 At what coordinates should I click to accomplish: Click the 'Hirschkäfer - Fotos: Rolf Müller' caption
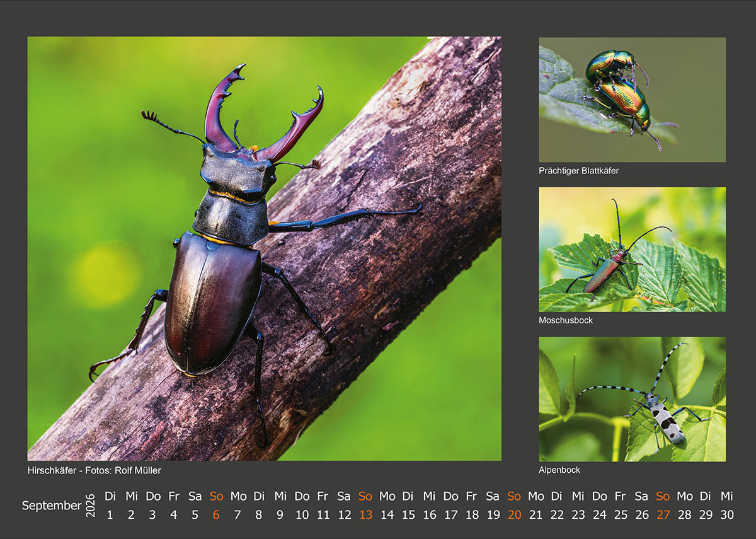click(x=94, y=470)
